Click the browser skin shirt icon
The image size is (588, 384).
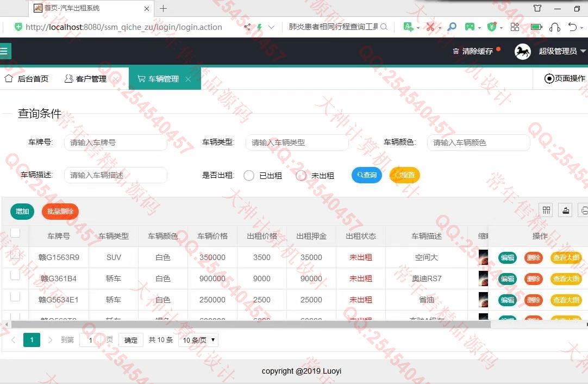[x=537, y=8]
